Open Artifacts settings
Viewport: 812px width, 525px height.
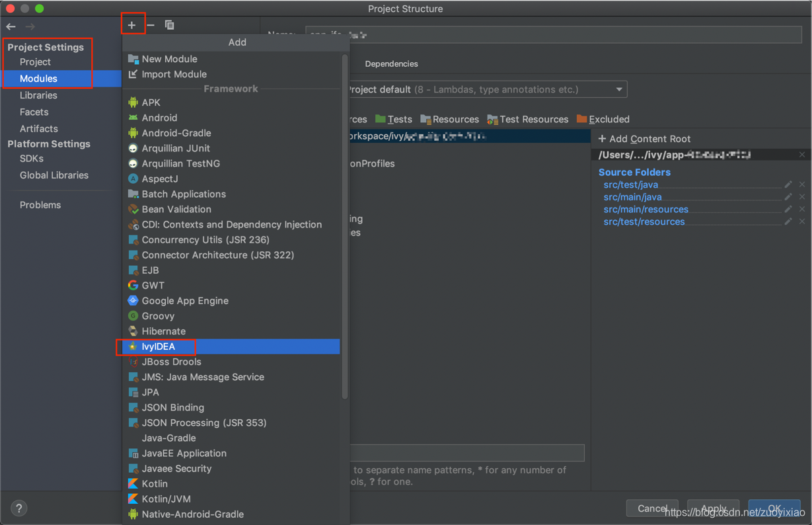(x=38, y=128)
